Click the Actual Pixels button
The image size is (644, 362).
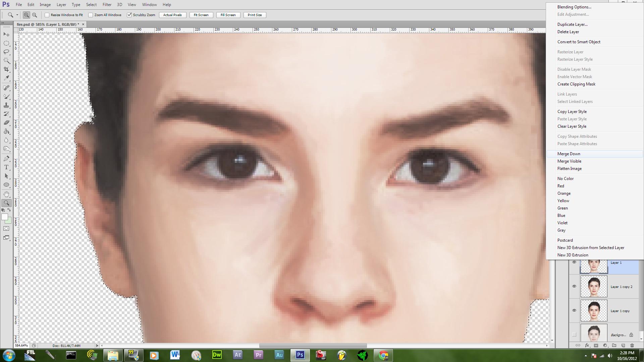[172, 15]
